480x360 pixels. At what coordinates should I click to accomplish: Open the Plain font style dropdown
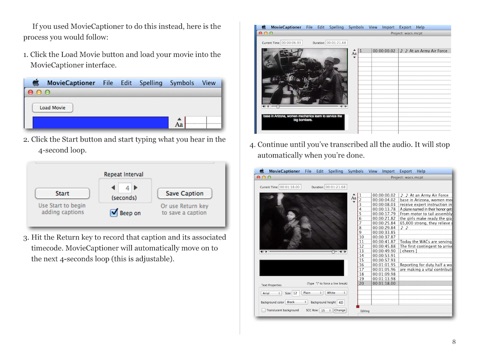[x=312, y=293]
